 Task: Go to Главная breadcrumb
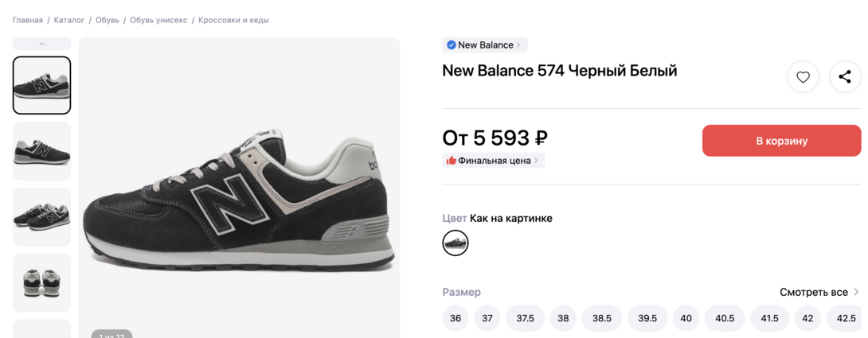tap(28, 20)
